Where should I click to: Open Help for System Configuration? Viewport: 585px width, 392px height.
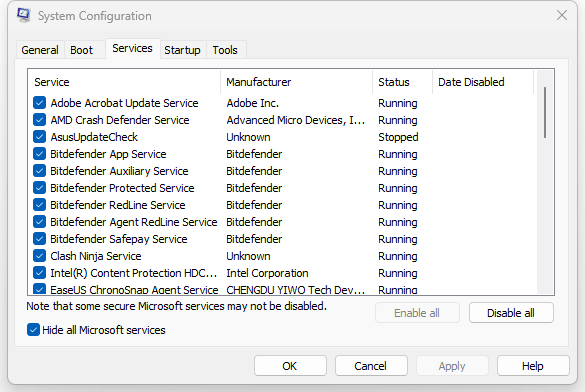click(x=533, y=366)
